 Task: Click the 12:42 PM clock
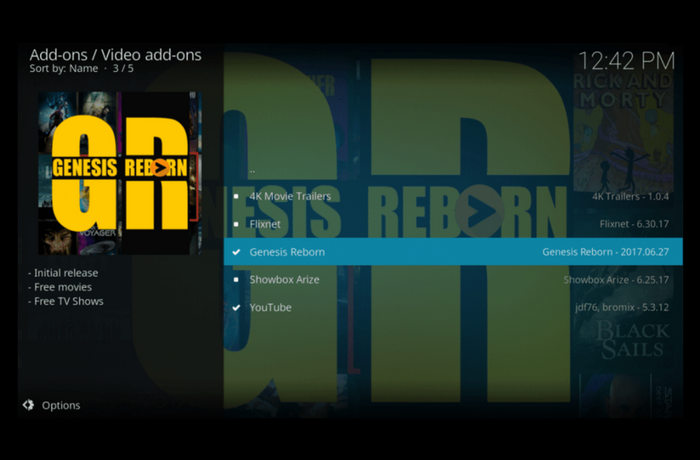[626, 61]
